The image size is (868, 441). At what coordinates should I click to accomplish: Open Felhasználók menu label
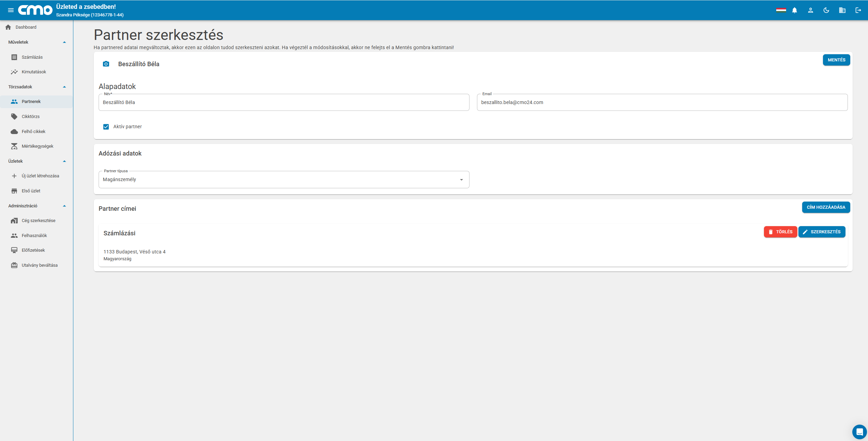coord(34,236)
